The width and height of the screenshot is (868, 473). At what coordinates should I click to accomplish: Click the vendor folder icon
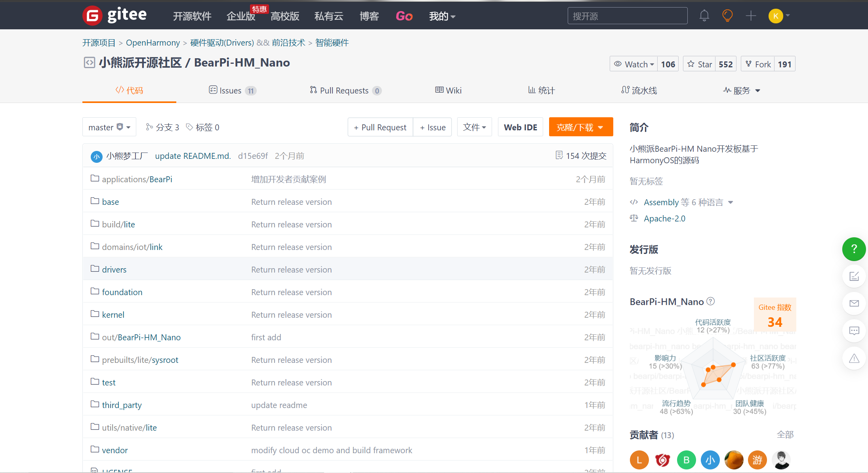click(x=95, y=449)
